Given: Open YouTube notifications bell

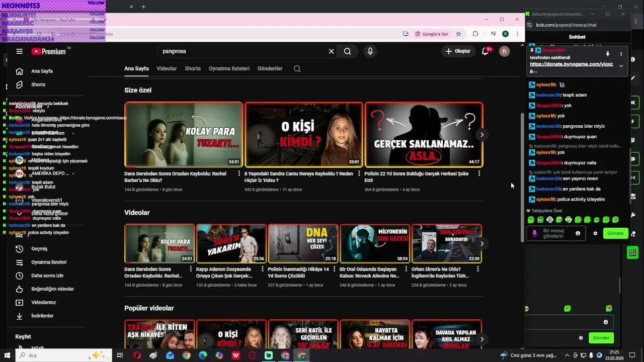Looking at the screenshot, I should click(x=485, y=51).
